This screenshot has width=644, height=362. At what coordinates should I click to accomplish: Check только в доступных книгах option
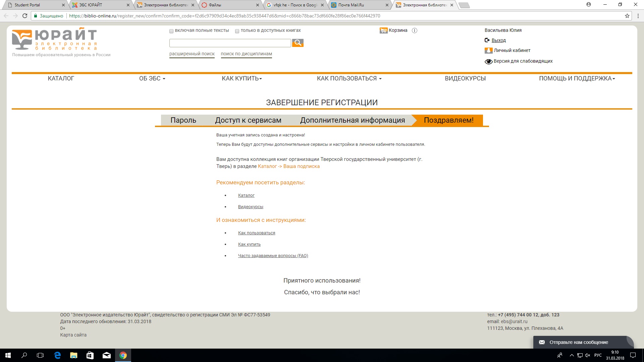(x=237, y=31)
